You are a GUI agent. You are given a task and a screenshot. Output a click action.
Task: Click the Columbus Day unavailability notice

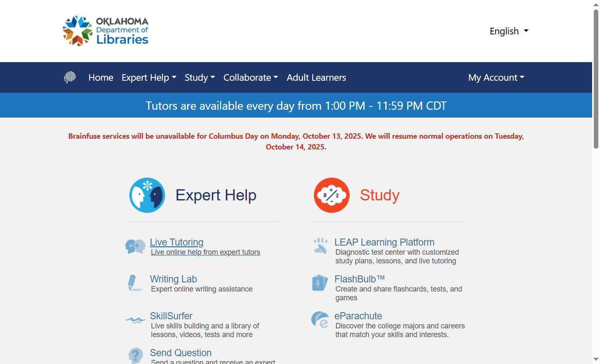click(x=296, y=142)
